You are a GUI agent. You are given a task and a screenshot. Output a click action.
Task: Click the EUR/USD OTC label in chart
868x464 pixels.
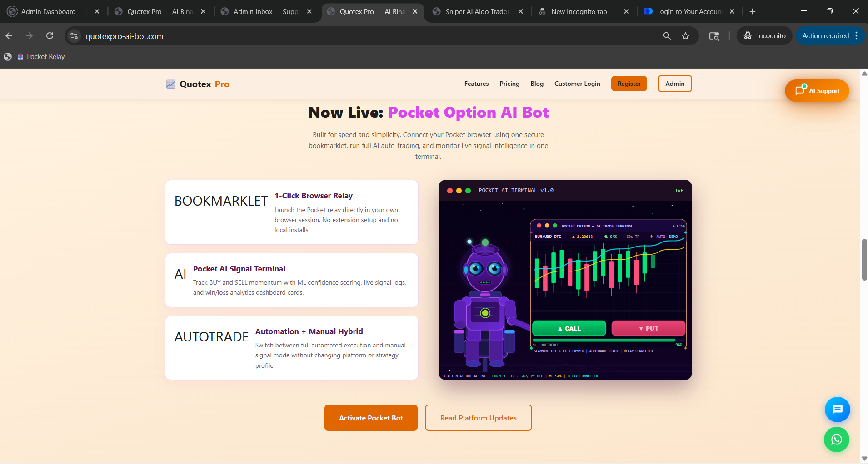pos(548,237)
